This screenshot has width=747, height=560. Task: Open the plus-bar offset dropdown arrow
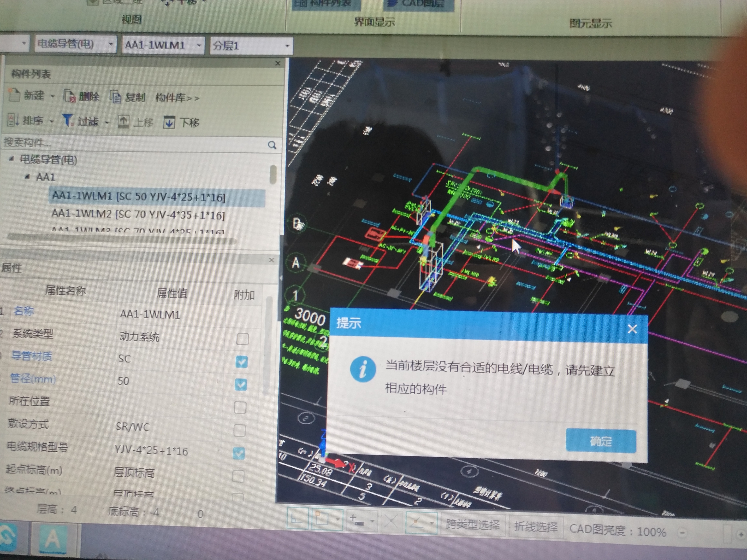372,521
